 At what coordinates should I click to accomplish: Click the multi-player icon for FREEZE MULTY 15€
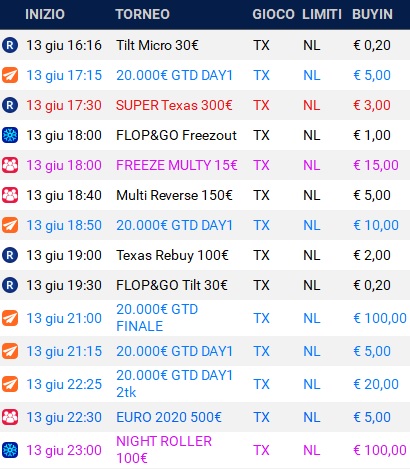10,165
